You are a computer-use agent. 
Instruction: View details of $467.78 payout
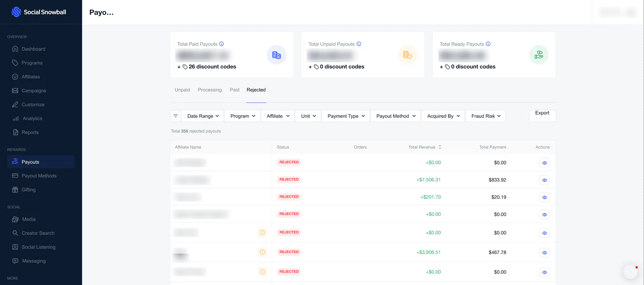coord(545,253)
